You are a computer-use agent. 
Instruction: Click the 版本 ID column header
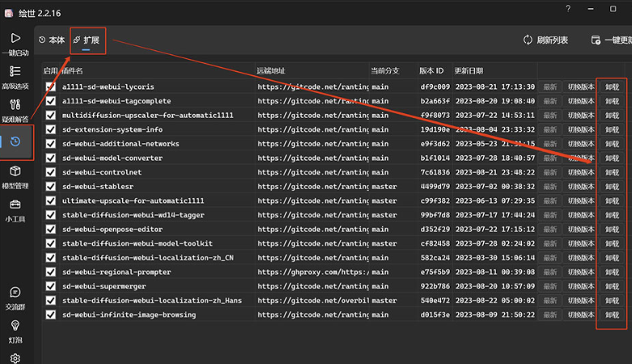[x=431, y=70]
